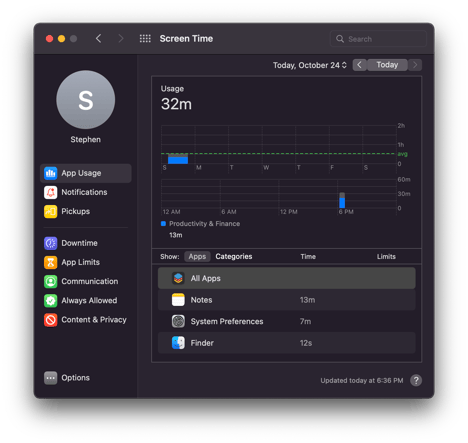Click the Options ellipsis icon
The height and width of the screenshot is (443, 468).
coord(50,378)
